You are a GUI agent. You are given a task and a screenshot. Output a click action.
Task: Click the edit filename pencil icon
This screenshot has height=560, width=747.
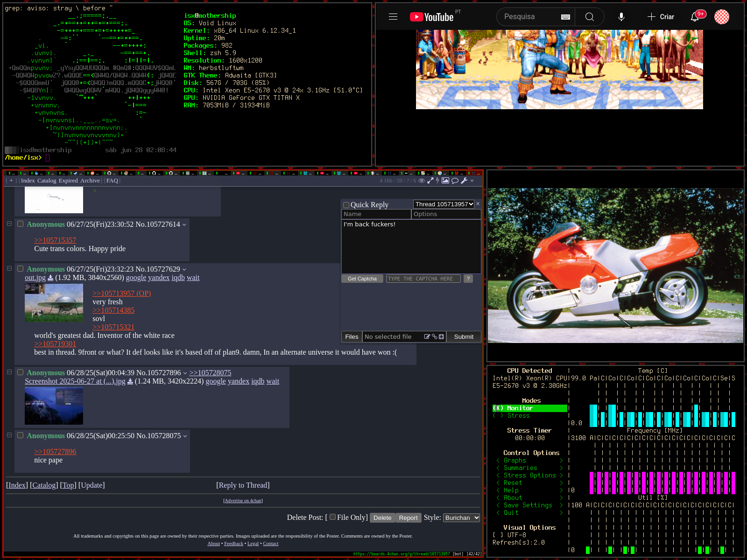(427, 336)
